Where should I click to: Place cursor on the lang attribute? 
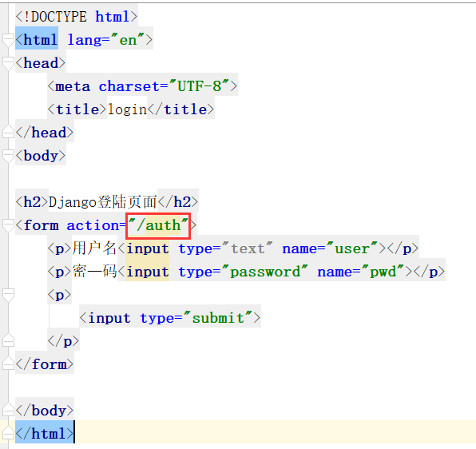(x=85, y=40)
